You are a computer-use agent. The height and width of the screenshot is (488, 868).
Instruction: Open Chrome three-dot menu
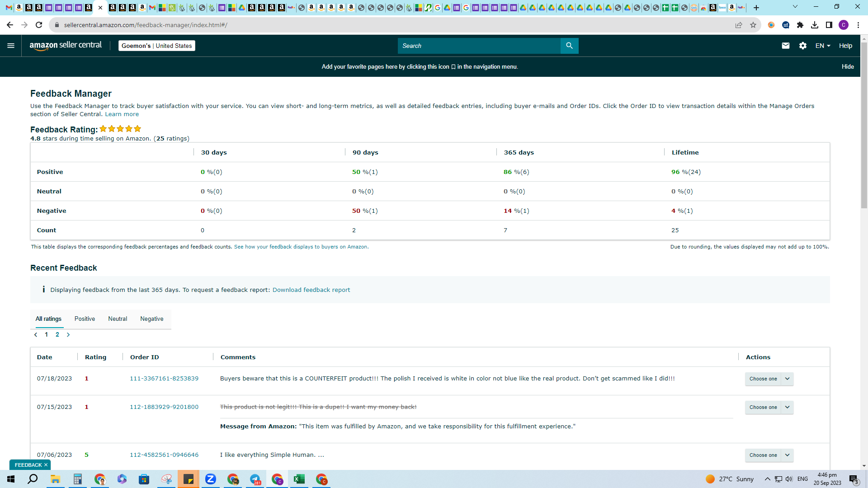(858, 25)
